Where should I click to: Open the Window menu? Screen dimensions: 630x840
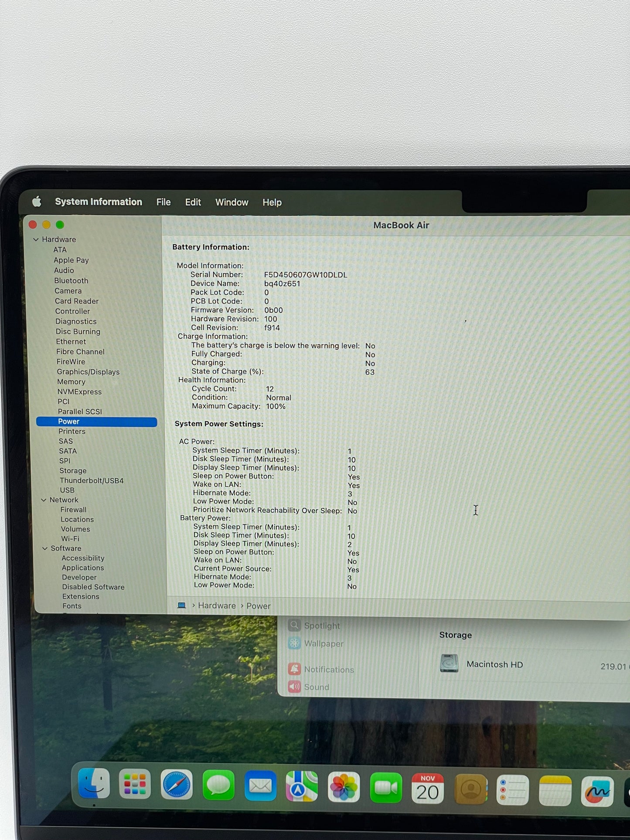(x=232, y=202)
